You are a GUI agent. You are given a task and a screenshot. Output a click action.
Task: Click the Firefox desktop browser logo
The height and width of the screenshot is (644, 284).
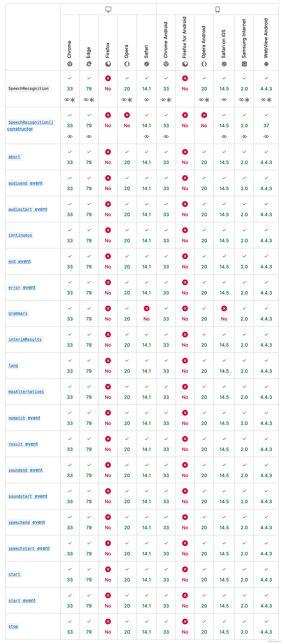point(108,64)
